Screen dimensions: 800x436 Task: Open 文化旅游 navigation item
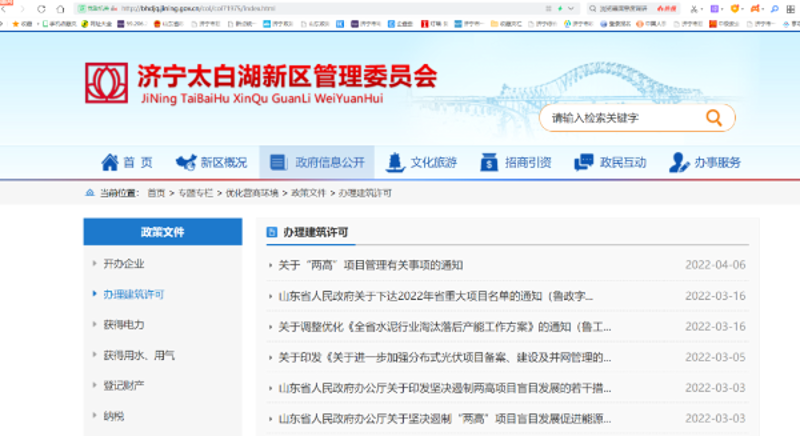(421, 162)
